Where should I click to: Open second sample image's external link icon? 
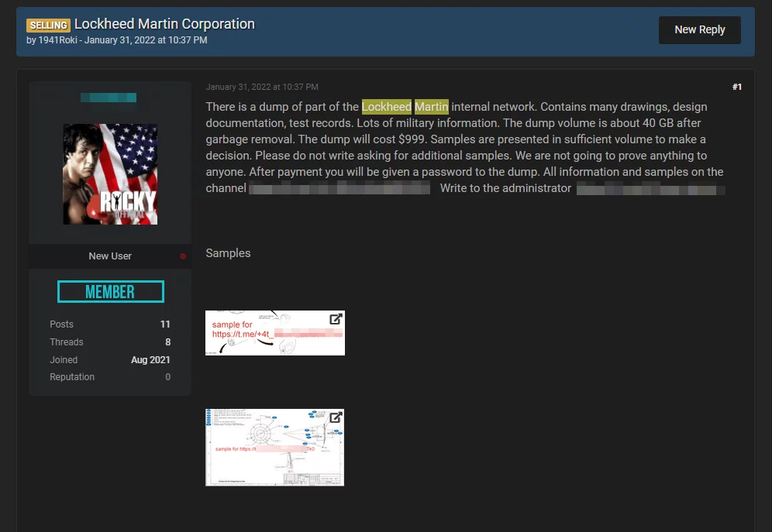pyautogui.click(x=336, y=417)
